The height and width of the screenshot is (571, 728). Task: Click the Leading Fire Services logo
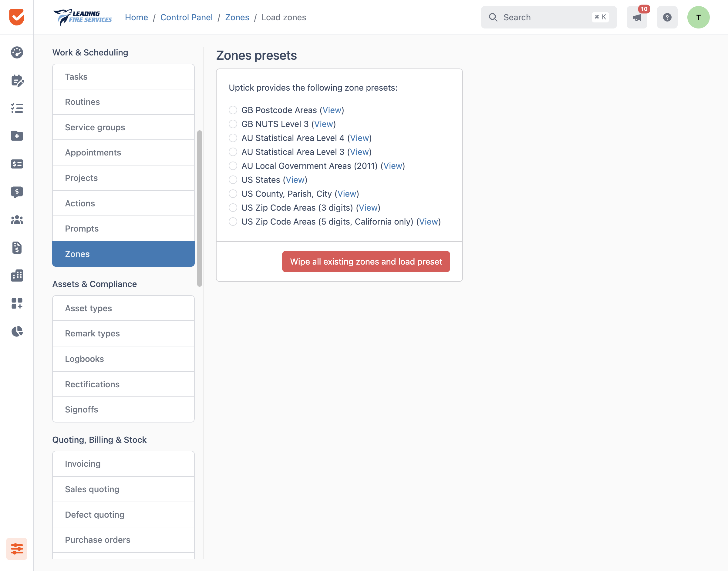click(82, 17)
